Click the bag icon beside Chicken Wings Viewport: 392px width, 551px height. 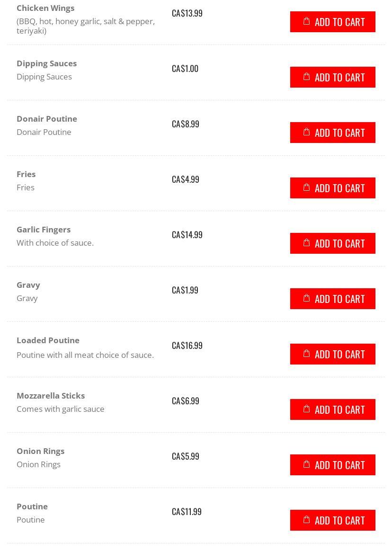click(306, 21)
